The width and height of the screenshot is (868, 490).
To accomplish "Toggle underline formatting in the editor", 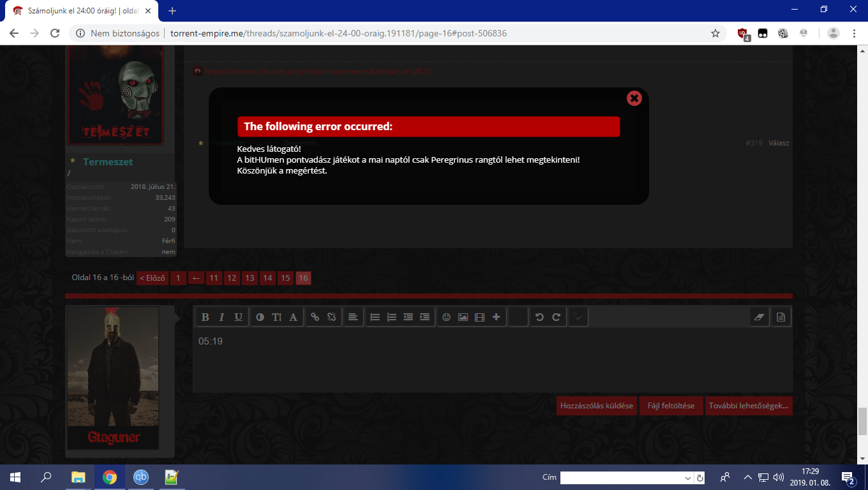I will point(239,317).
